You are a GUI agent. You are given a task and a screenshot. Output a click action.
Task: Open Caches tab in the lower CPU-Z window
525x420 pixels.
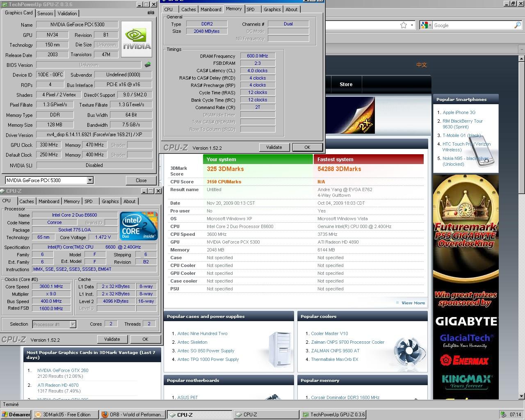27,201
